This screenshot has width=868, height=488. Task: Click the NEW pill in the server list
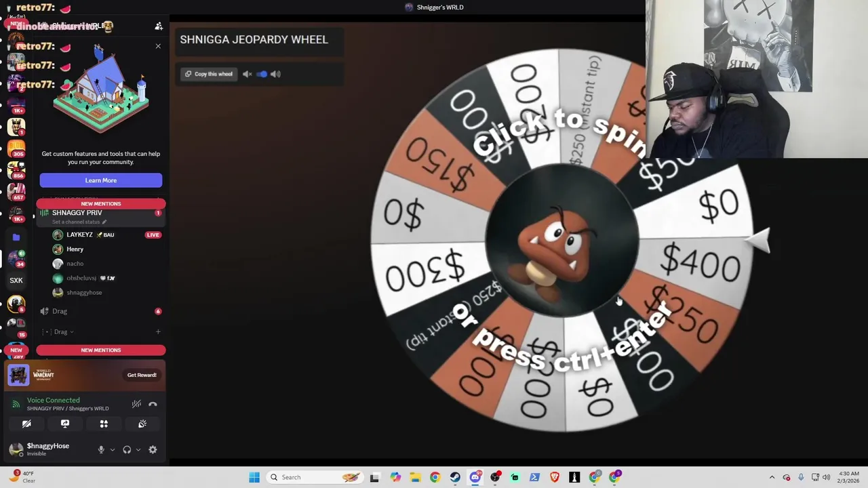pyautogui.click(x=16, y=350)
